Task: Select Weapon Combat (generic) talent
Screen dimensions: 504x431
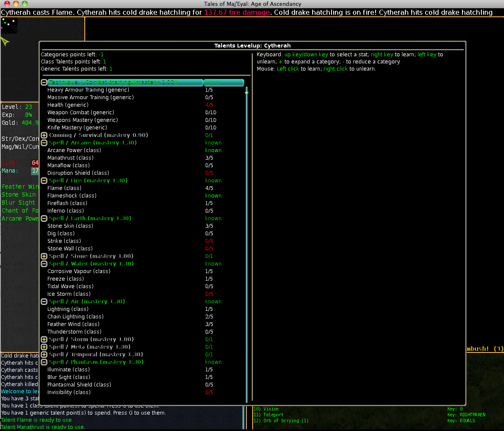Action: 146,113
